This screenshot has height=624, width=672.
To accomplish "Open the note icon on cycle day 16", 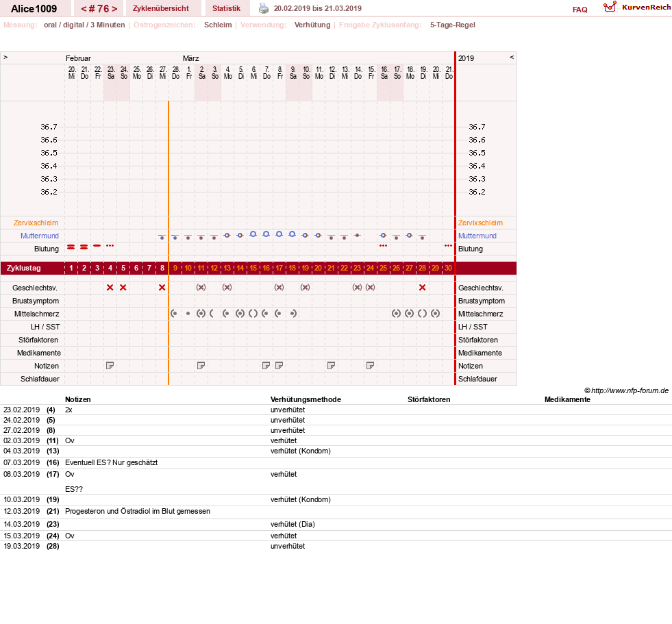I will coord(266,366).
